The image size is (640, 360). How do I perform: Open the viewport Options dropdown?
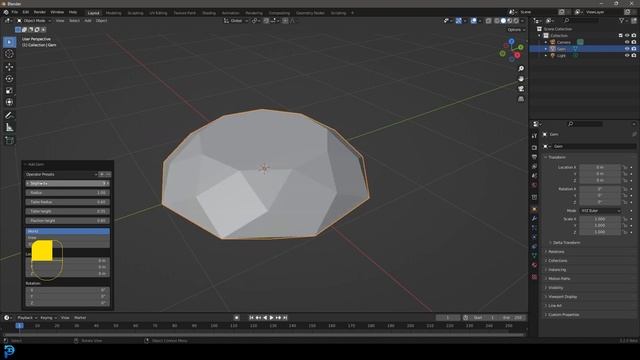(516, 30)
